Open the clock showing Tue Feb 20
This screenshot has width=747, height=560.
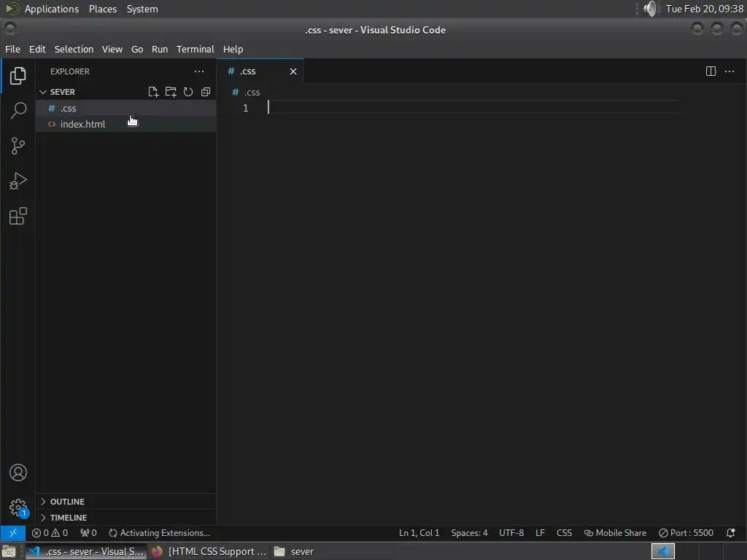[x=704, y=9]
